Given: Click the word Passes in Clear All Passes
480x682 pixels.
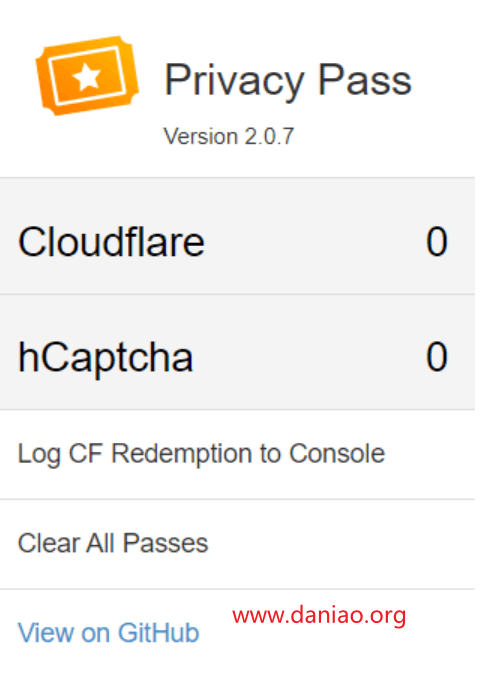Looking at the screenshot, I should (x=165, y=543).
